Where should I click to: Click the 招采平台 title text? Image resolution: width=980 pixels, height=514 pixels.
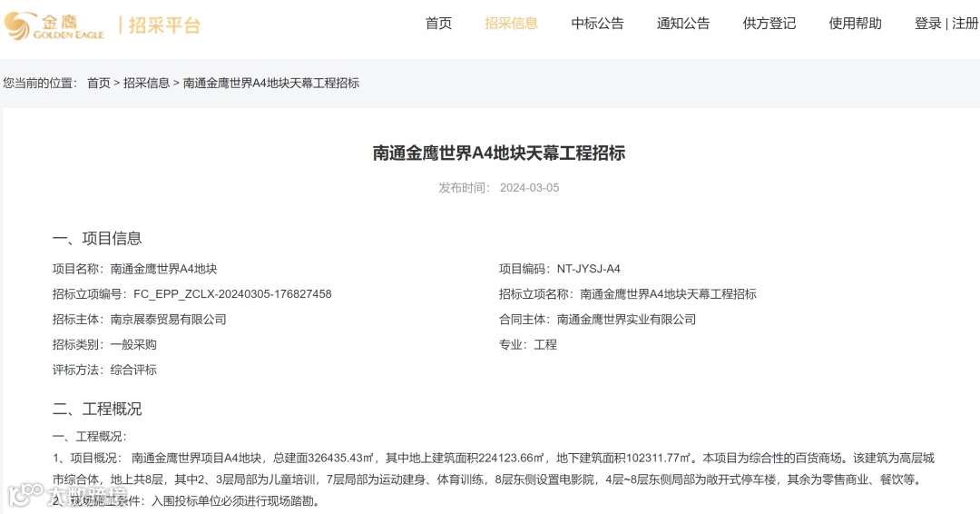pos(164,25)
